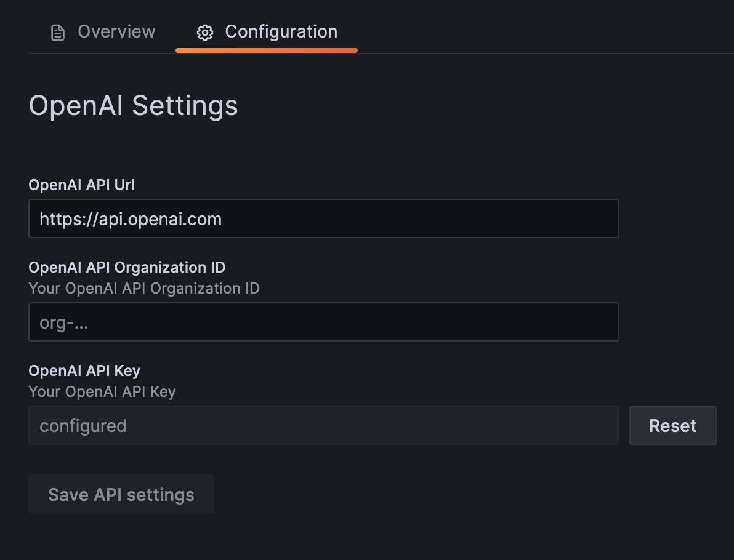Click the word 'configured' in the key field
Screen dimensions: 734x560
[83, 426]
